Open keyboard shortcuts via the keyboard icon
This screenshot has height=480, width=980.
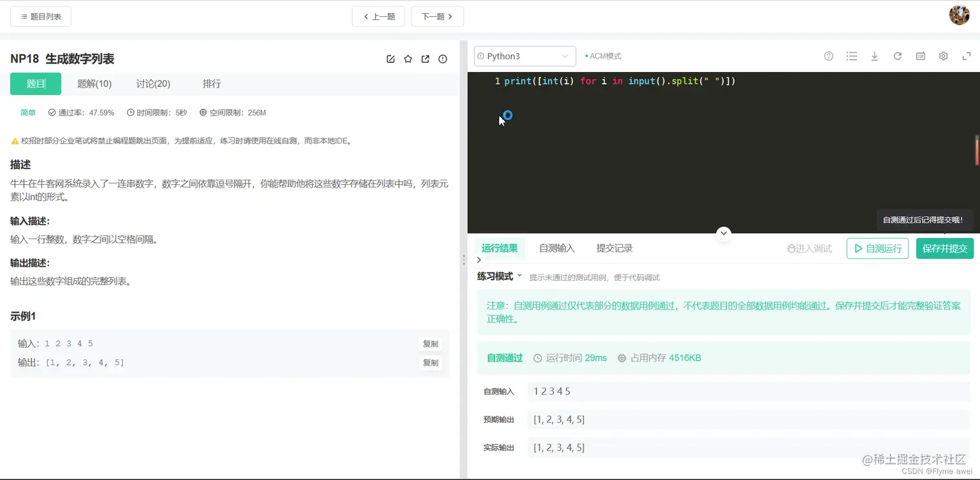click(920, 56)
